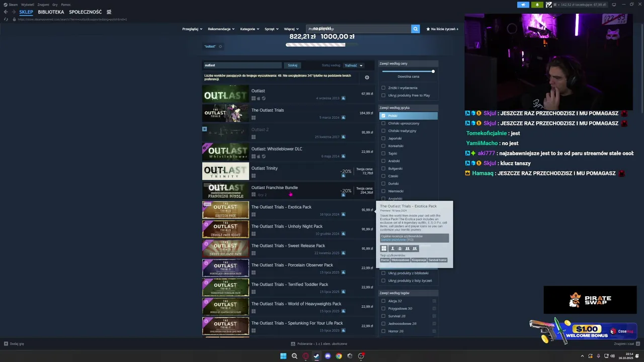The image size is (644, 362).
Task: Click the fourth icon next to SPOŁECZNOŚĆ
Action: point(109,12)
